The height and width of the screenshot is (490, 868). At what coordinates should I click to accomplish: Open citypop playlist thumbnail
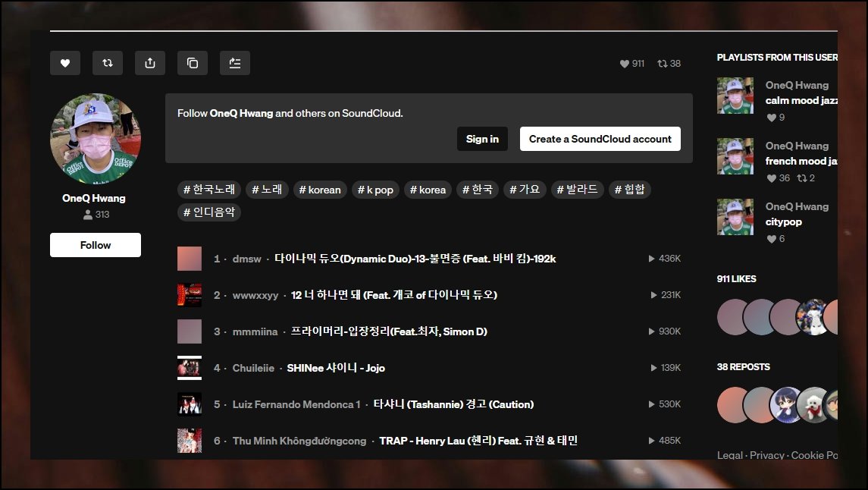pos(735,217)
